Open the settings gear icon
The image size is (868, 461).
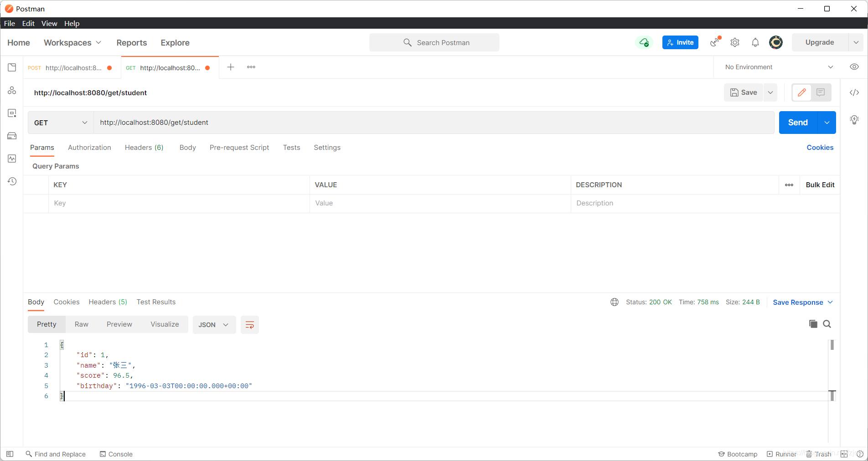[x=735, y=42]
